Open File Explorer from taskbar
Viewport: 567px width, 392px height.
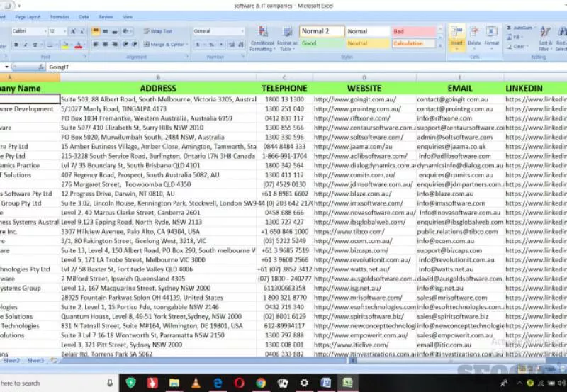(174, 383)
